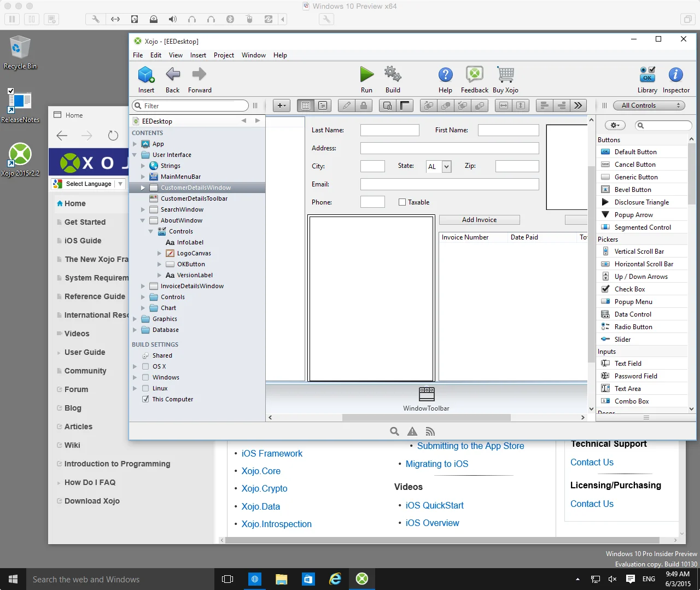Open the State popup menu

tap(439, 167)
